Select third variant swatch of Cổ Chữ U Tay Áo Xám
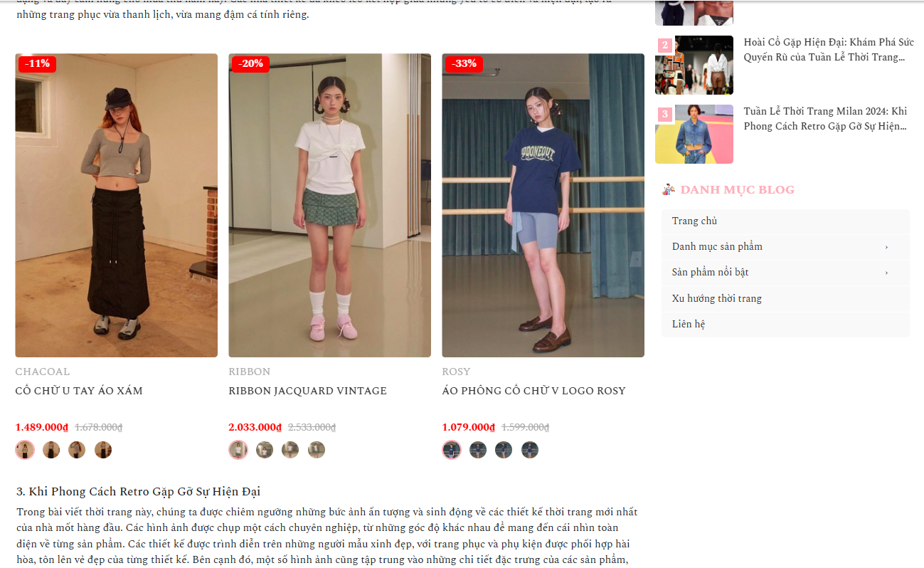Viewport: 924px width, 568px height. 77,450
